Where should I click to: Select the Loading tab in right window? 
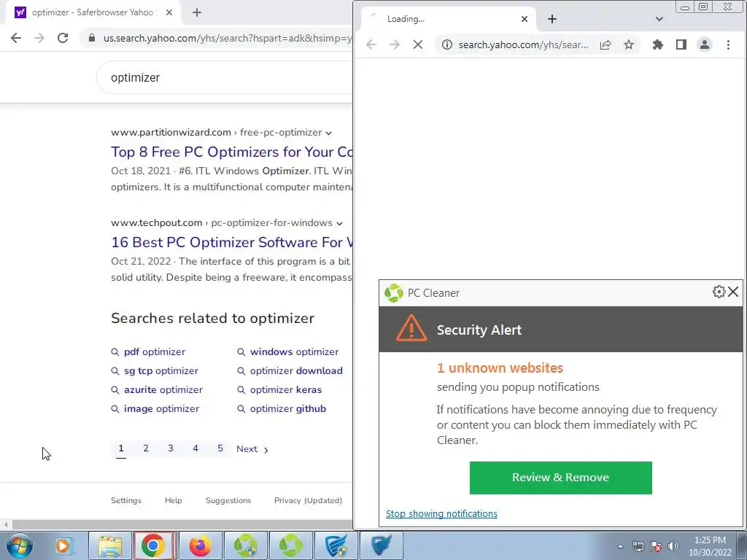[x=448, y=19]
